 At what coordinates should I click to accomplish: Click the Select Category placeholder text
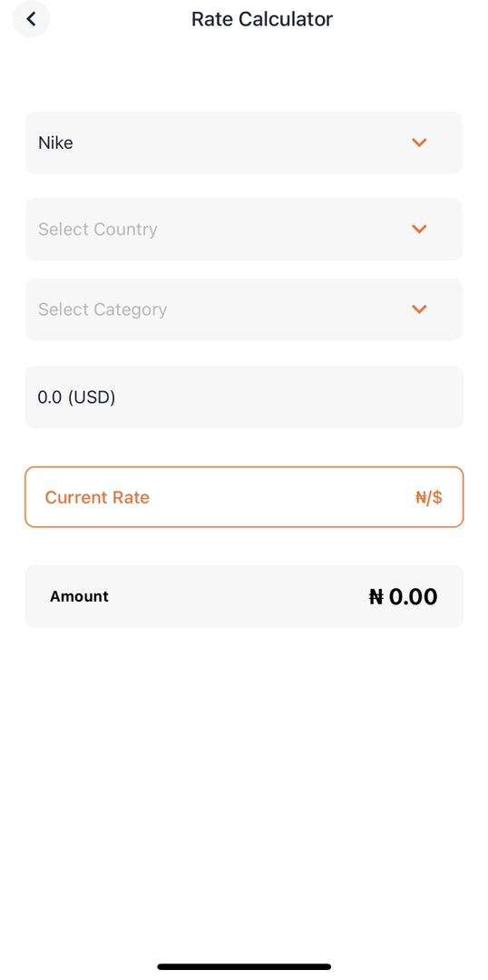click(102, 309)
